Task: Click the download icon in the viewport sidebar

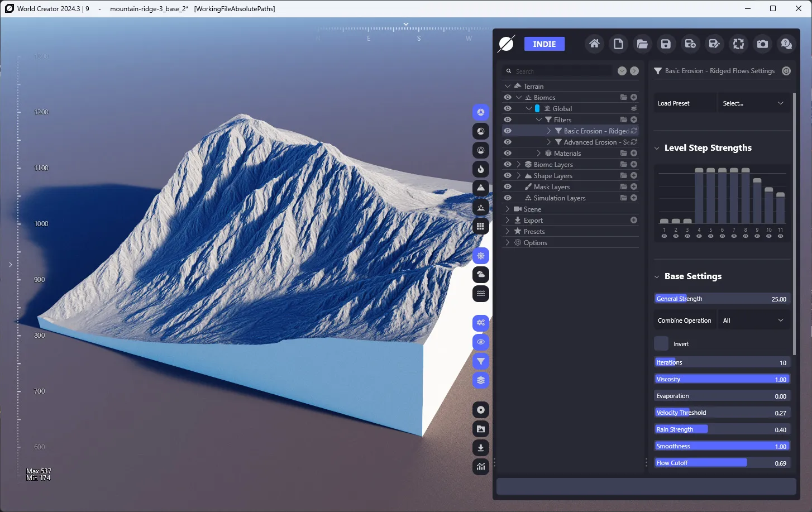Action: [x=481, y=448]
